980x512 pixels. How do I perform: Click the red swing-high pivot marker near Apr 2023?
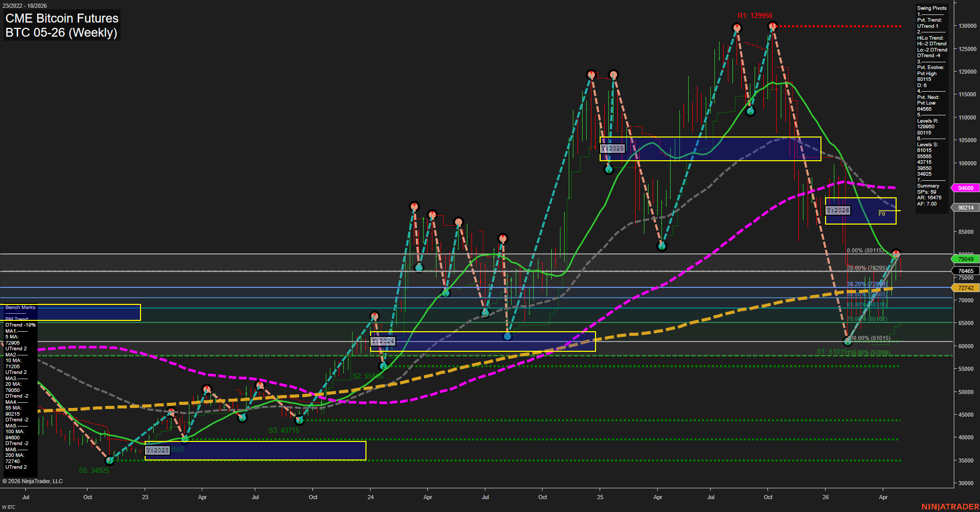coord(206,388)
